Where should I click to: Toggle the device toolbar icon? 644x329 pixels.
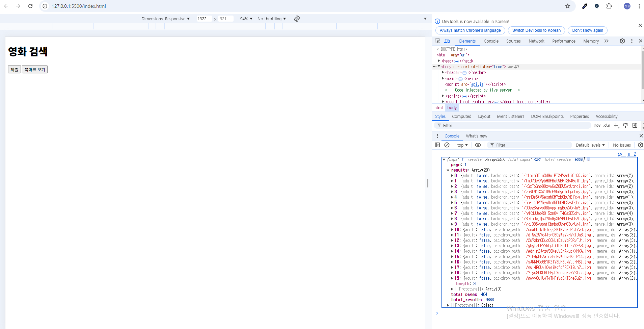[x=447, y=41]
